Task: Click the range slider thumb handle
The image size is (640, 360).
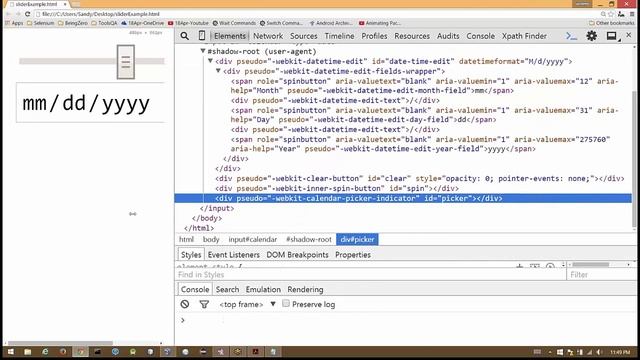Action: (x=126, y=62)
